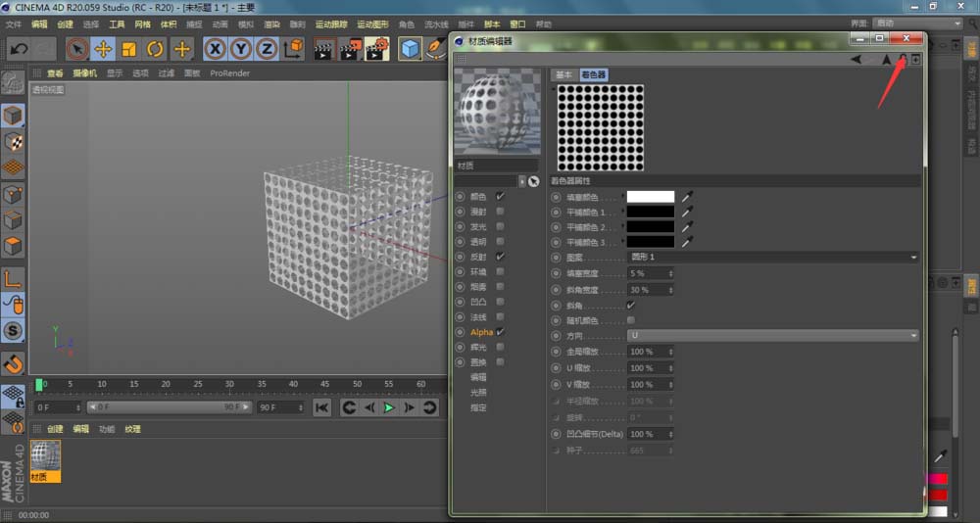This screenshot has height=523, width=980.
Task: Enable the 随机颜色 checkbox
Action: pos(630,320)
